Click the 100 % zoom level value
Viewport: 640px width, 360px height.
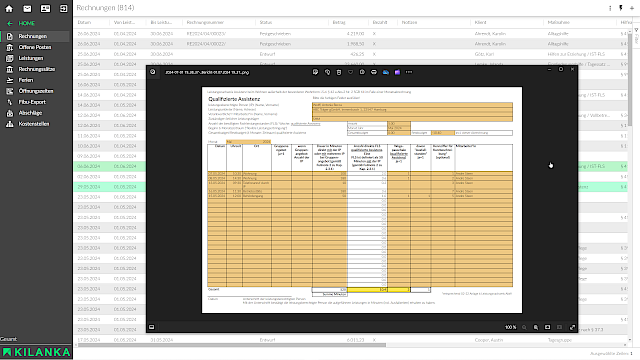pos(511,327)
